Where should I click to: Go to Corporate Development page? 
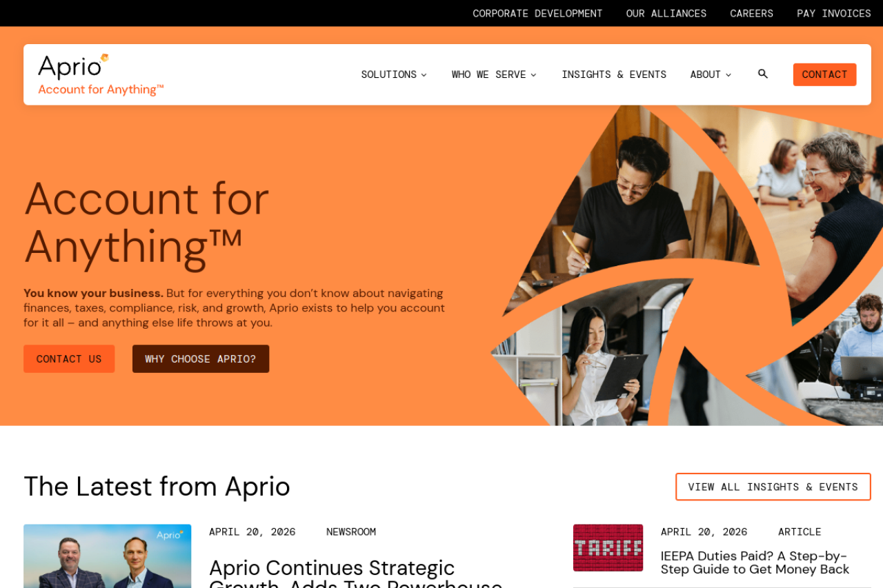(x=537, y=13)
